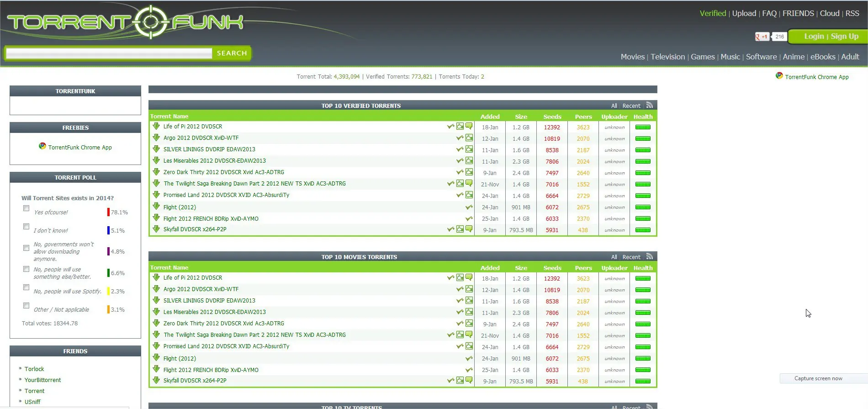Click the green SEARCH button

coord(232,53)
